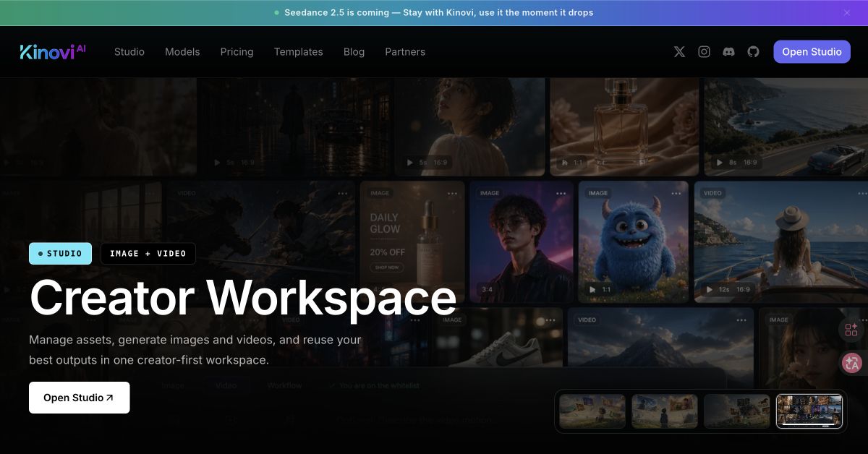Open the Models nav item
The height and width of the screenshot is (454, 868).
point(182,52)
